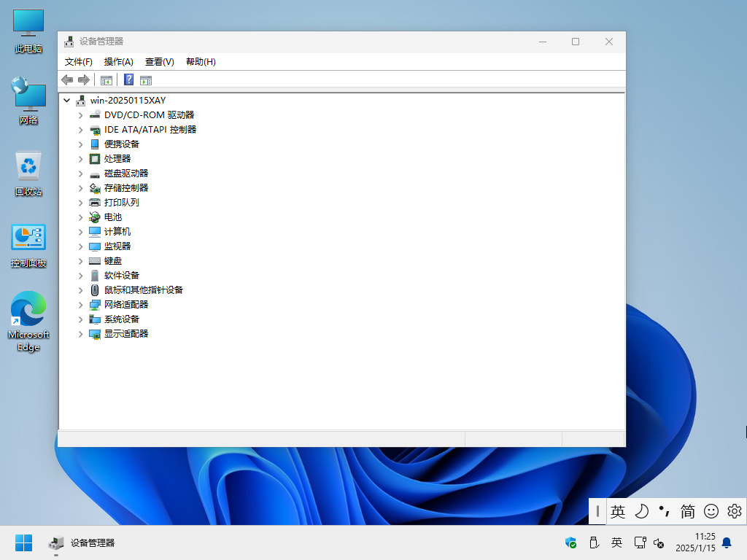The width and height of the screenshot is (747, 560).
Task: Select the 便携设备 tree row text
Action: [x=122, y=144]
